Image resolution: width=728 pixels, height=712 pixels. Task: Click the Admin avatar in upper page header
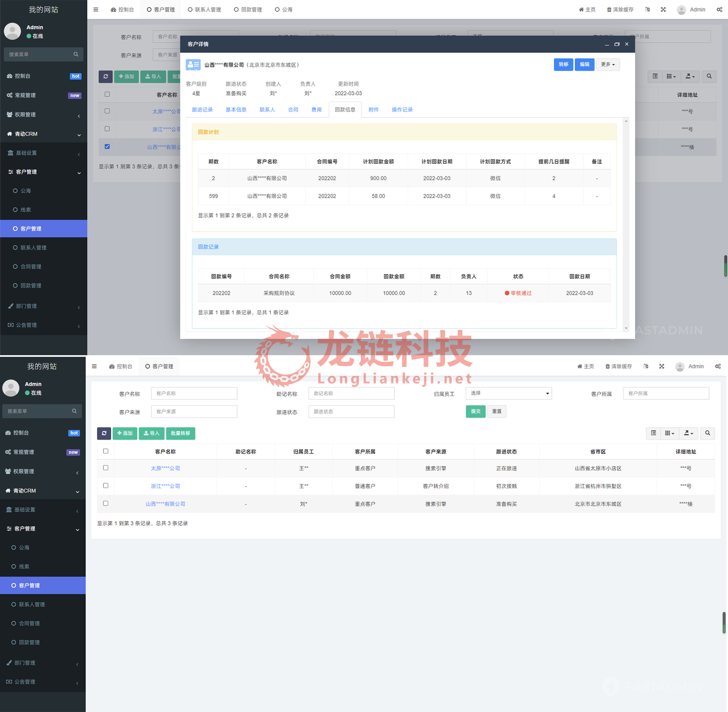681,10
